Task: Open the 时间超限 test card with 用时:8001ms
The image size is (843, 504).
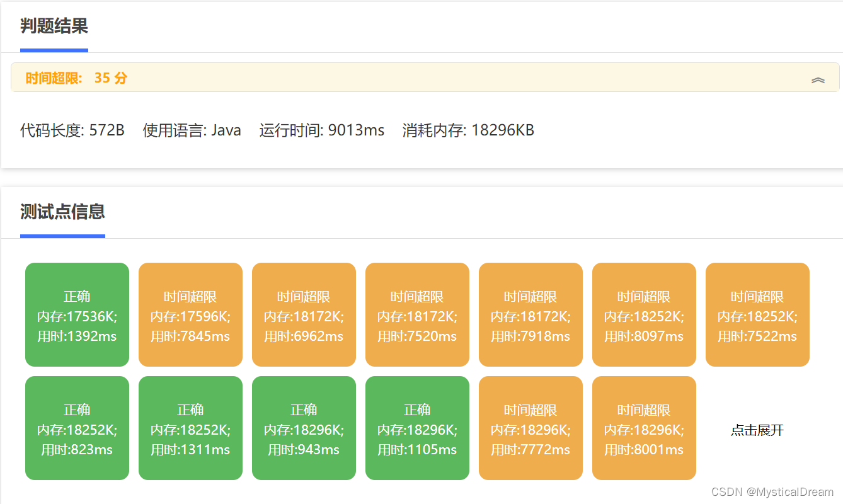Action: point(644,428)
